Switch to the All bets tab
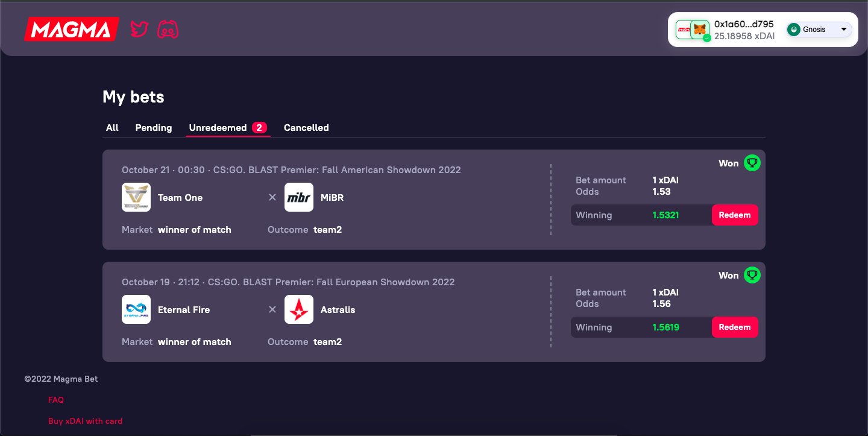This screenshot has height=436, width=868. [x=112, y=128]
